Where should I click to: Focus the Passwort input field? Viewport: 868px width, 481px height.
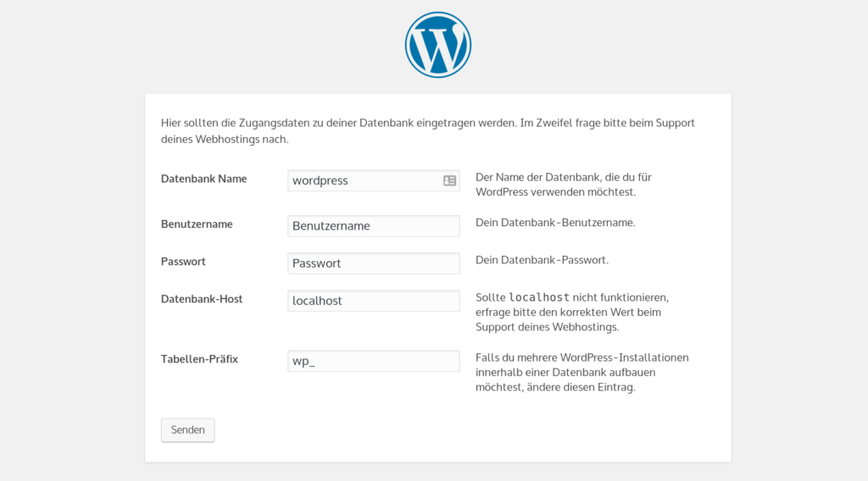point(374,263)
